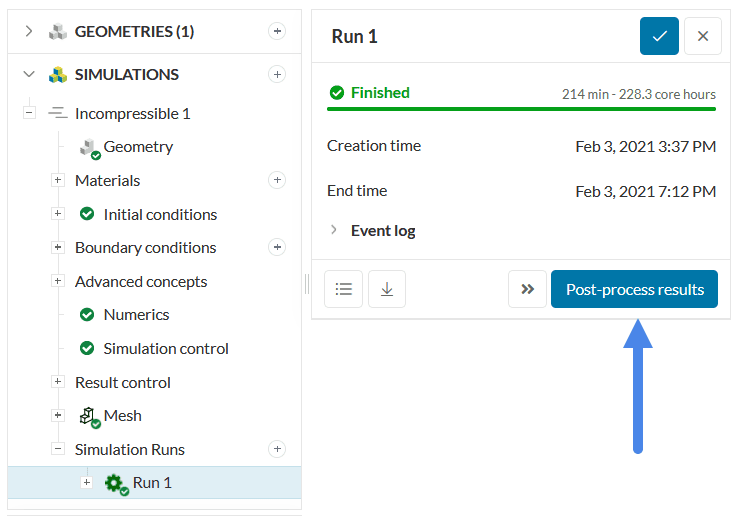Add a boundary condition with plus icon
The height and width of the screenshot is (516, 755).
pos(277,247)
